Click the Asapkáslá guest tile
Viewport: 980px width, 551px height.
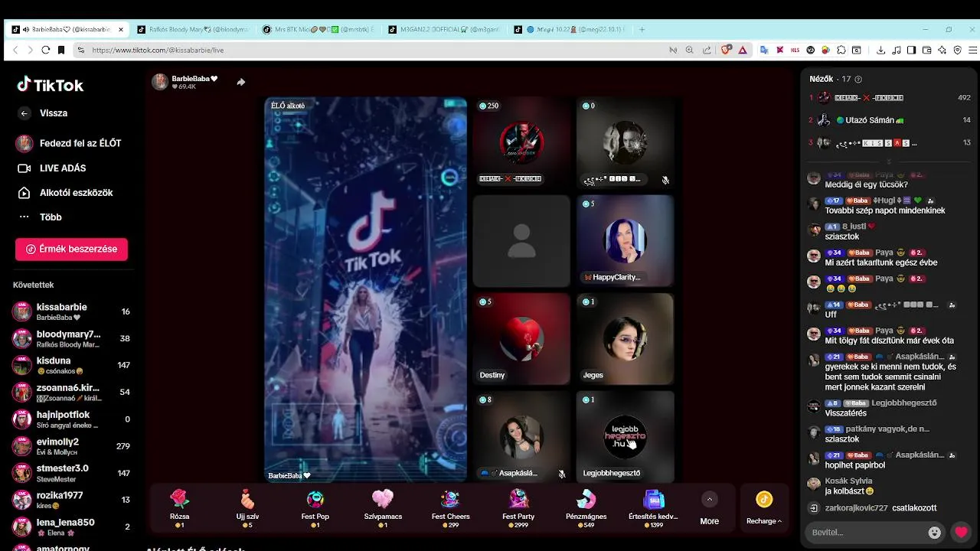521,436
